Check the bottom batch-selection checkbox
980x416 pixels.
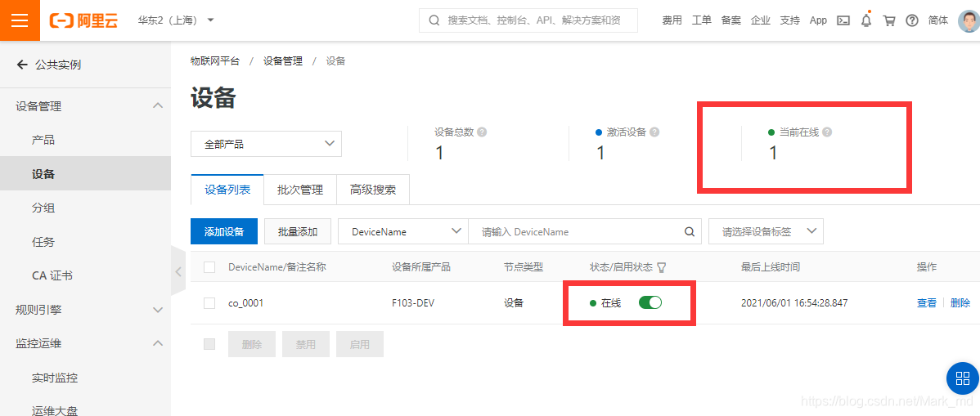[x=209, y=344]
